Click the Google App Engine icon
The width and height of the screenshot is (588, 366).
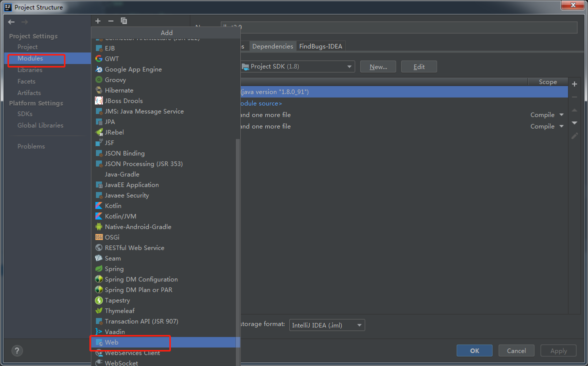98,69
